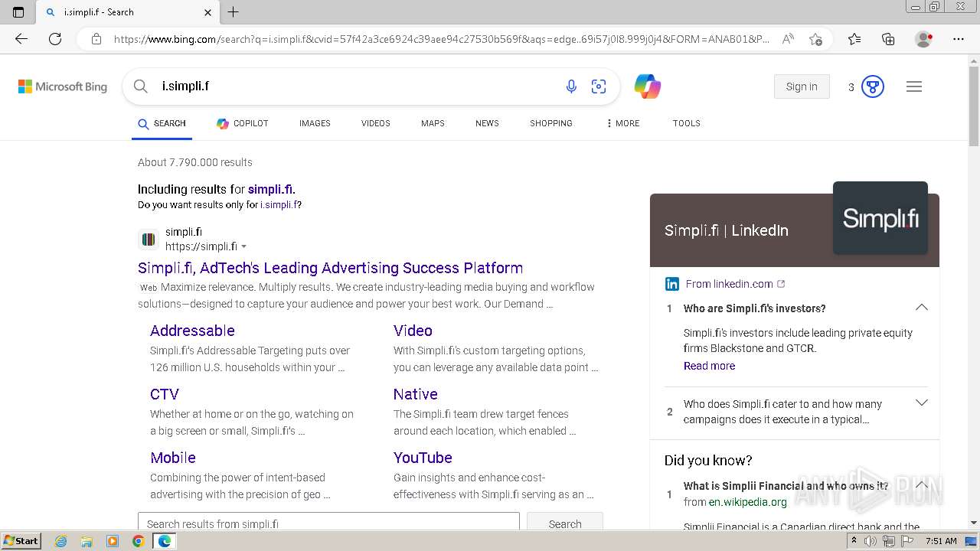Click the Edge profile avatar icon
980x551 pixels.
coord(923,39)
